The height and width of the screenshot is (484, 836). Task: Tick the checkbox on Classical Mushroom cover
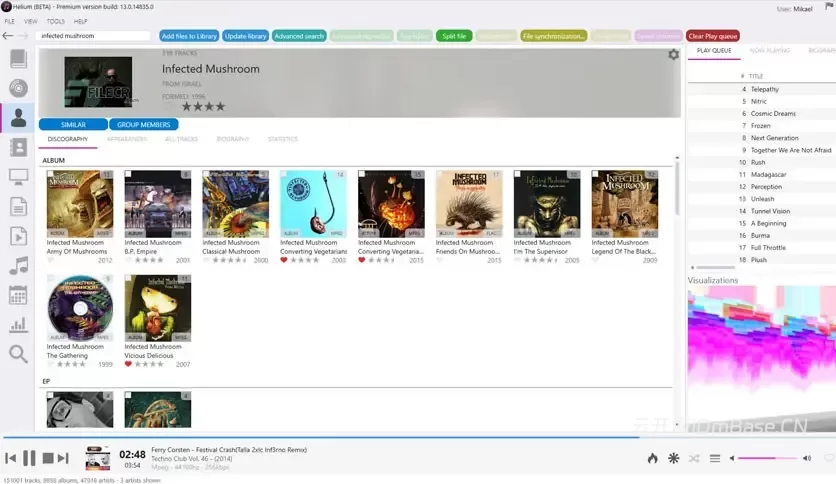[x=206, y=174]
